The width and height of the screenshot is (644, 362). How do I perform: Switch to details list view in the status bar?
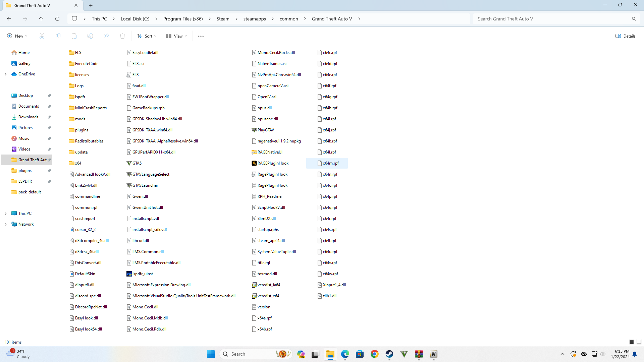point(631,342)
